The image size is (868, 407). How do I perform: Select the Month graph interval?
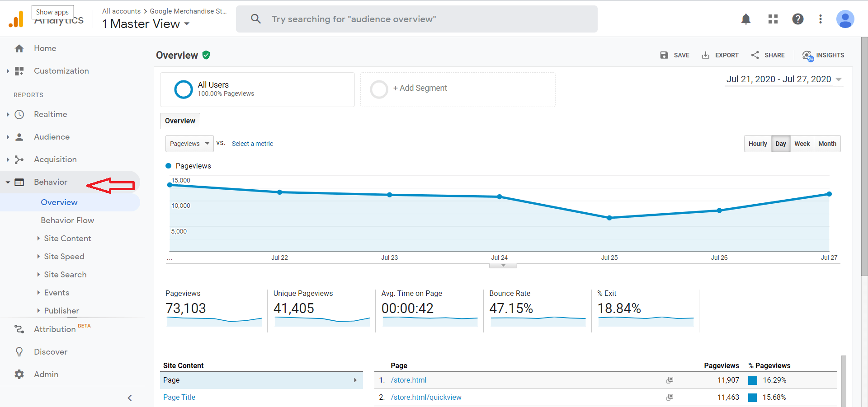[x=827, y=144]
